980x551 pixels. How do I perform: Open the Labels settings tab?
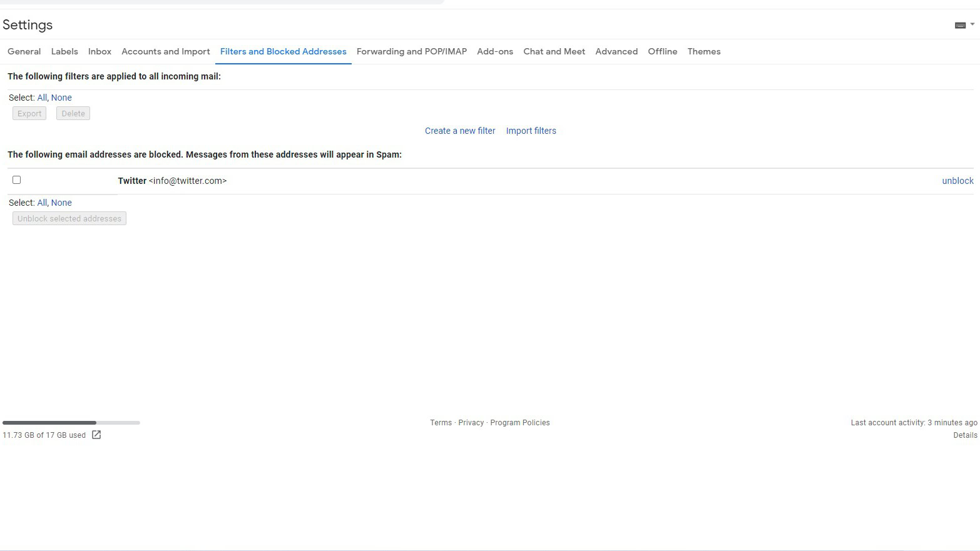coord(64,51)
